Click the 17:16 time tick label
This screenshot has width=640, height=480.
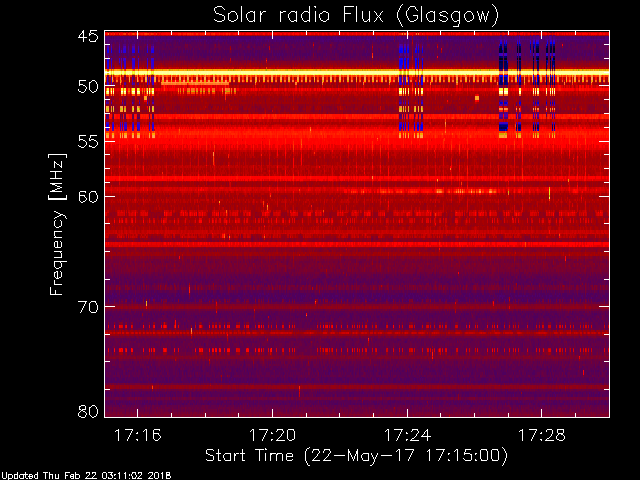(138, 436)
